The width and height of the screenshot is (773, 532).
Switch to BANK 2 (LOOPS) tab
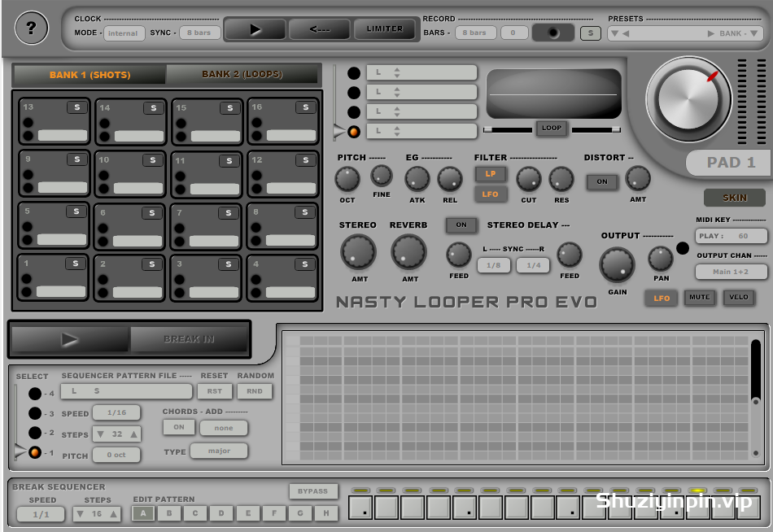242,75
